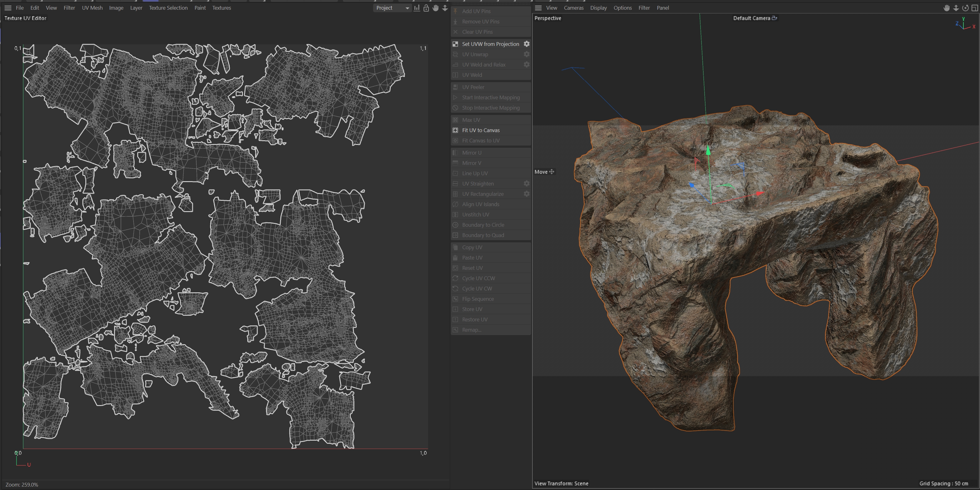This screenshot has height=490, width=980.
Task: Expand the 3D viewport hamburger menu
Action: pyautogui.click(x=538, y=8)
